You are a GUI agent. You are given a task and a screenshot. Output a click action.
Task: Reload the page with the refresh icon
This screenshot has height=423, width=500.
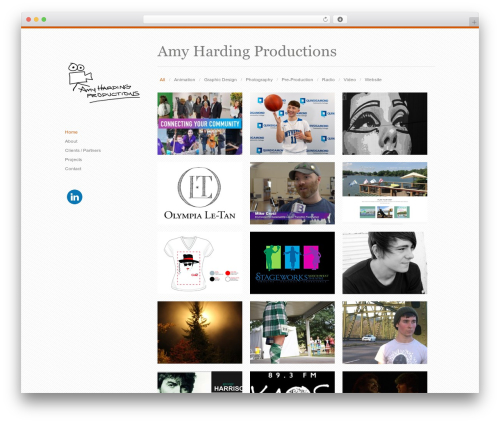pyautogui.click(x=325, y=19)
